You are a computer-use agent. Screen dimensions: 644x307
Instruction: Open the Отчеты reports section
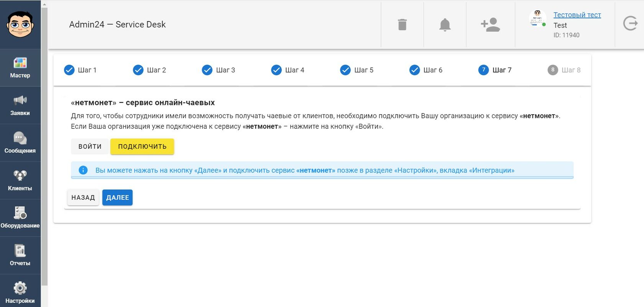[20, 256]
